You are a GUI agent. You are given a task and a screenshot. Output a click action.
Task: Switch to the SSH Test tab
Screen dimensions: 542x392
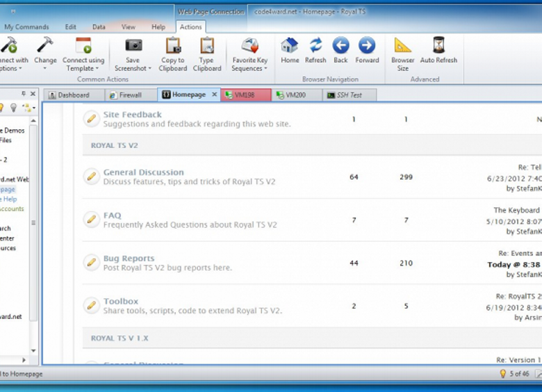tap(349, 95)
